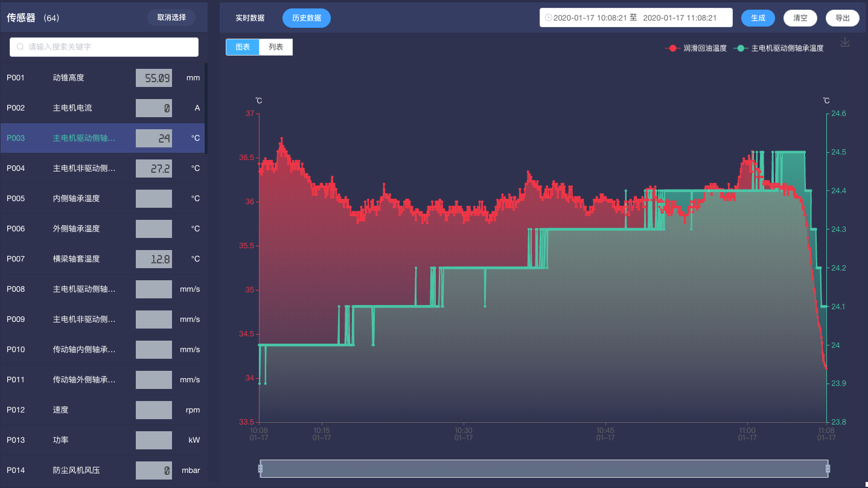Image resolution: width=868 pixels, height=488 pixels.
Task: Open the 实时数据 tab
Action: click(250, 18)
